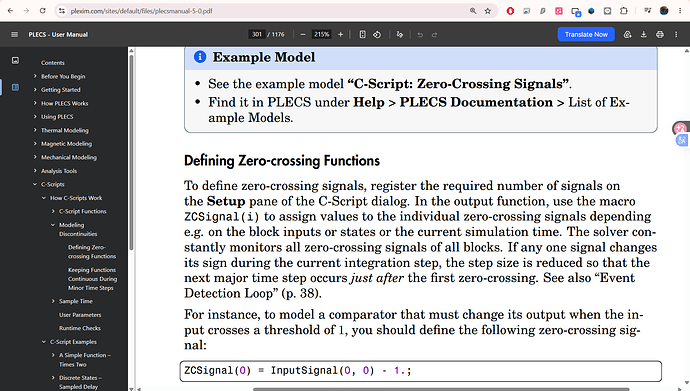Open the Contents outline entry
This screenshot has width=690, height=391.
coord(53,62)
